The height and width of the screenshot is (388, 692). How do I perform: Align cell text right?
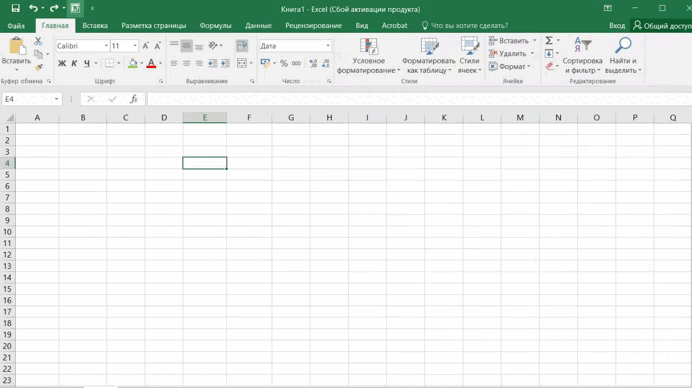199,64
